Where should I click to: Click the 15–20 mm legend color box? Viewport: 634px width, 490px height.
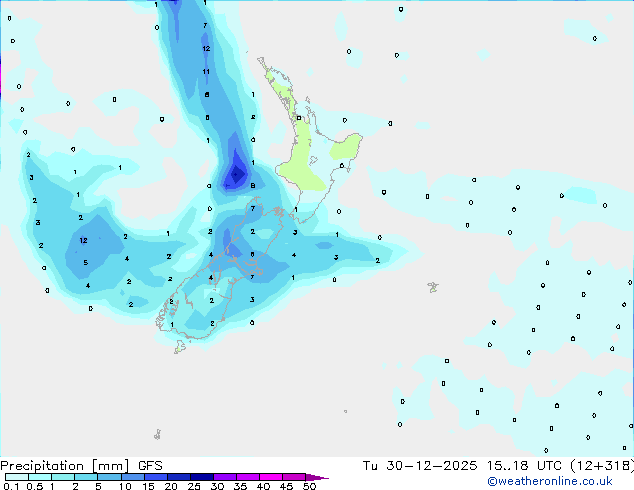point(155,477)
